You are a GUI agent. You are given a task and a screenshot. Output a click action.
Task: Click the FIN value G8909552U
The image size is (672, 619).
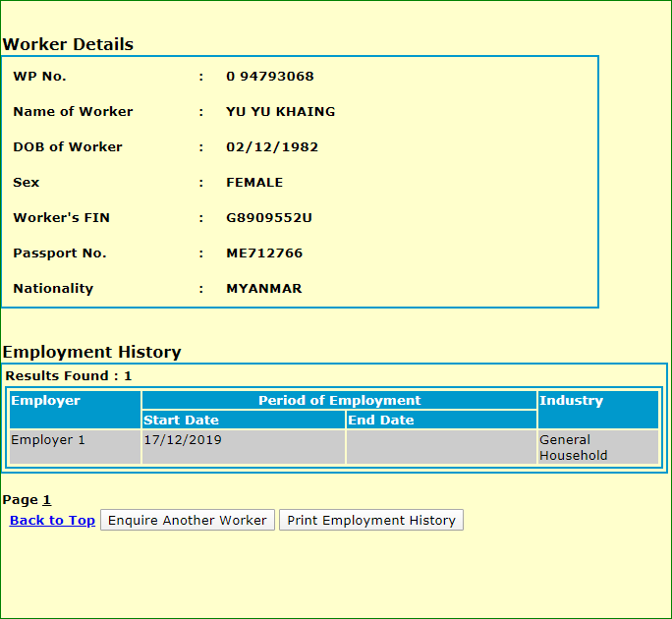pos(269,218)
